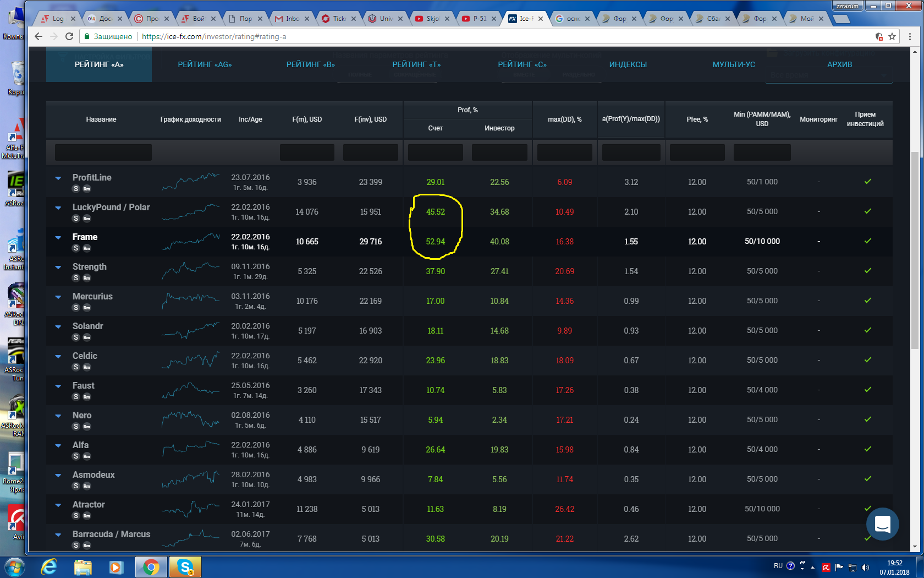This screenshot has width=924, height=578.
Task: Open the ИНДЕКСЫ tab
Action: (628, 64)
